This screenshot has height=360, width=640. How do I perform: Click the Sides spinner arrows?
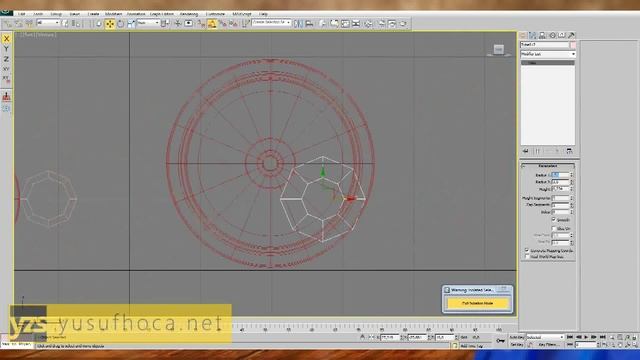(571, 212)
